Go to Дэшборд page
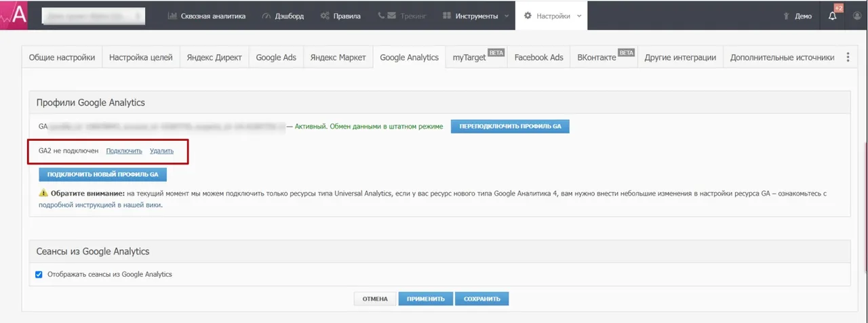This screenshot has height=323, width=868. (x=283, y=16)
